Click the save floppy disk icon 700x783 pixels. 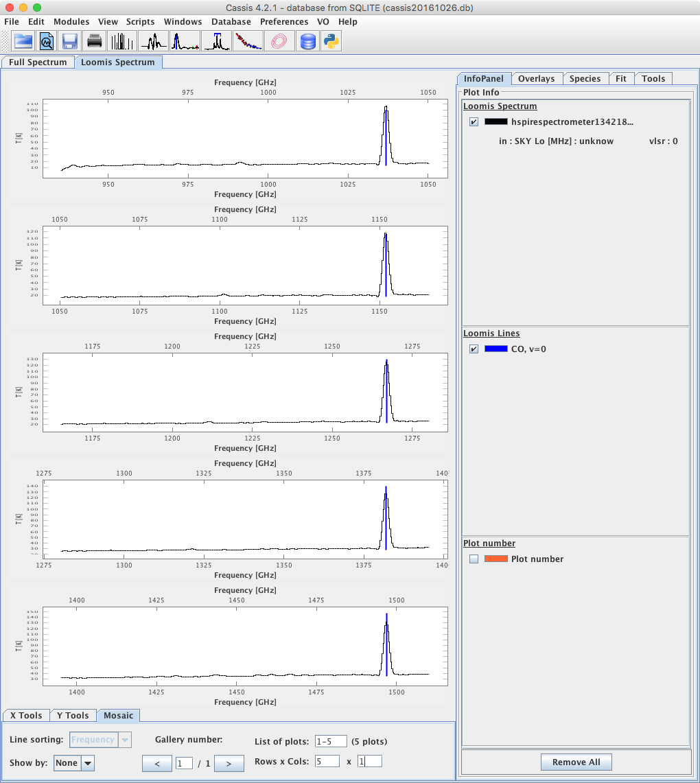click(69, 41)
